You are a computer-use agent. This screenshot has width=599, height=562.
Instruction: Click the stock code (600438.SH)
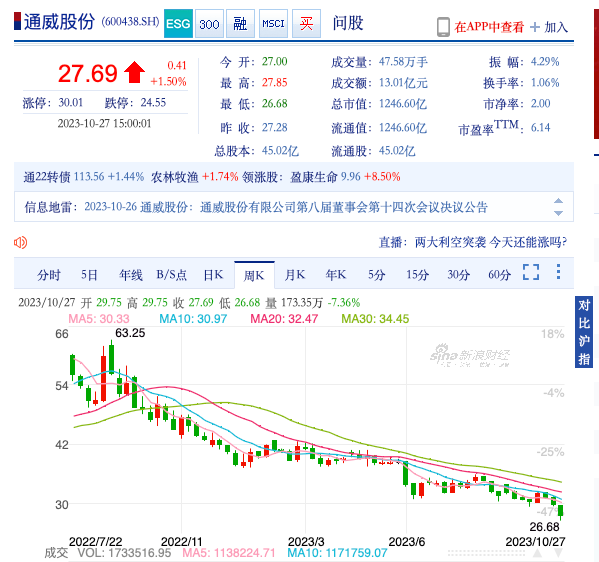(130, 21)
